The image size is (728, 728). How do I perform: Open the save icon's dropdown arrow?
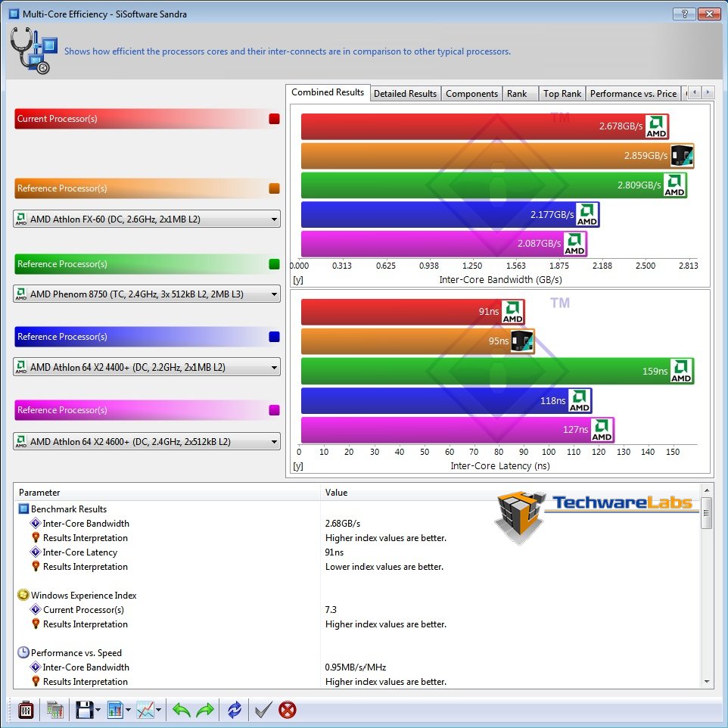pos(98,710)
